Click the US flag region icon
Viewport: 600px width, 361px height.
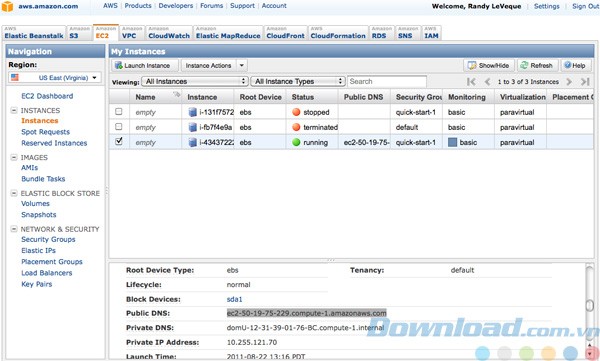pyautogui.click(x=15, y=77)
